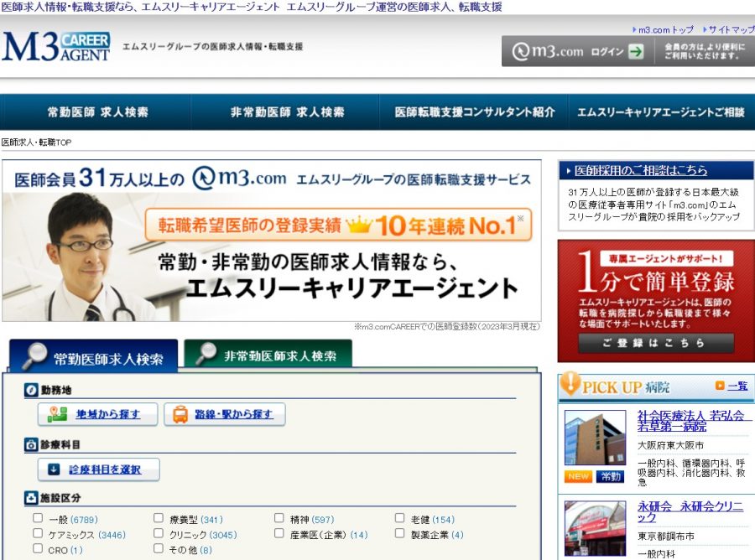Image resolution: width=755 pixels, height=560 pixels.
Task: Click the NEW badge under 若草第一病院 photo
Action: click(x=578, y=476)
